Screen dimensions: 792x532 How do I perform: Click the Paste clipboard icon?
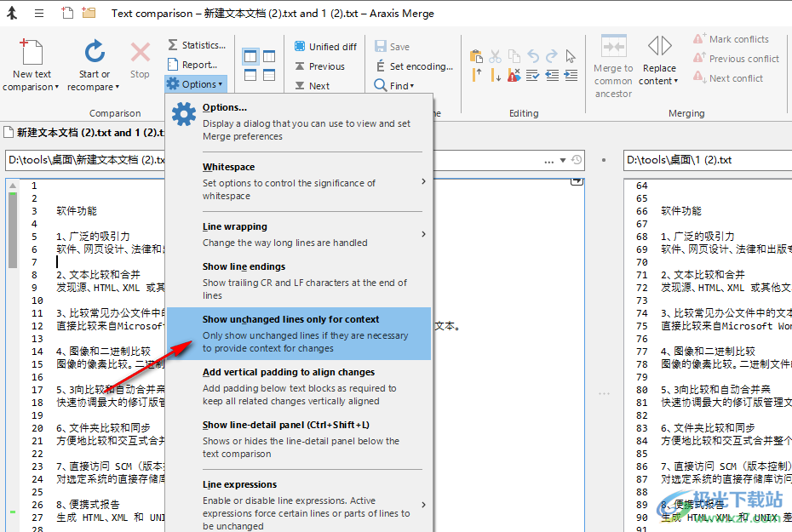tap(476, 56)
